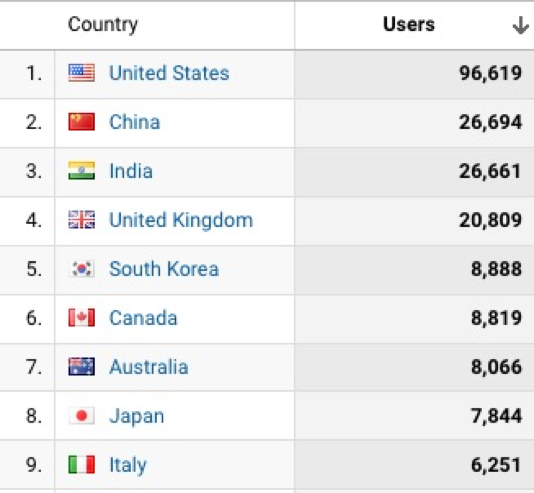
Task: Click the Japan flag icon
Action: tap(81, 416)
